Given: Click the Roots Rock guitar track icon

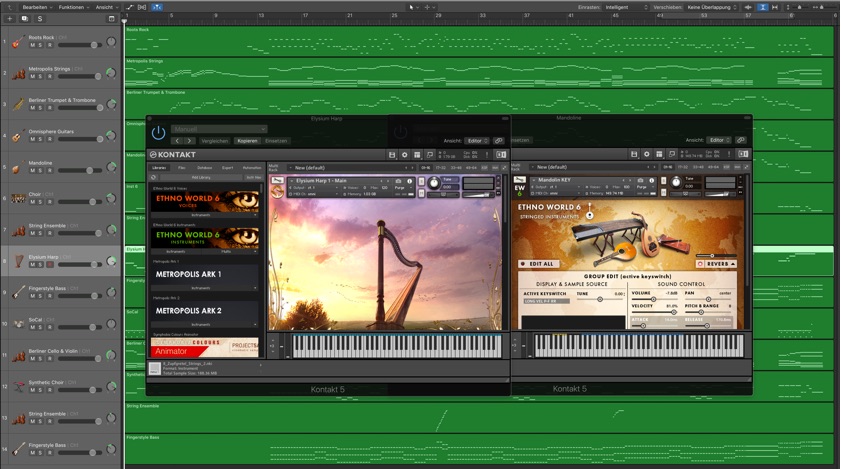Looking at the screenshot, I should (x=18, y=42).
